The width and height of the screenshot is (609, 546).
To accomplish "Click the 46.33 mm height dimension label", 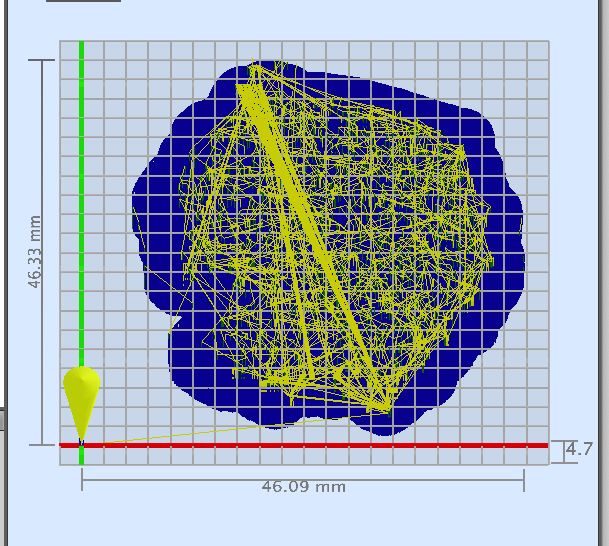I will tap(37, 254).
